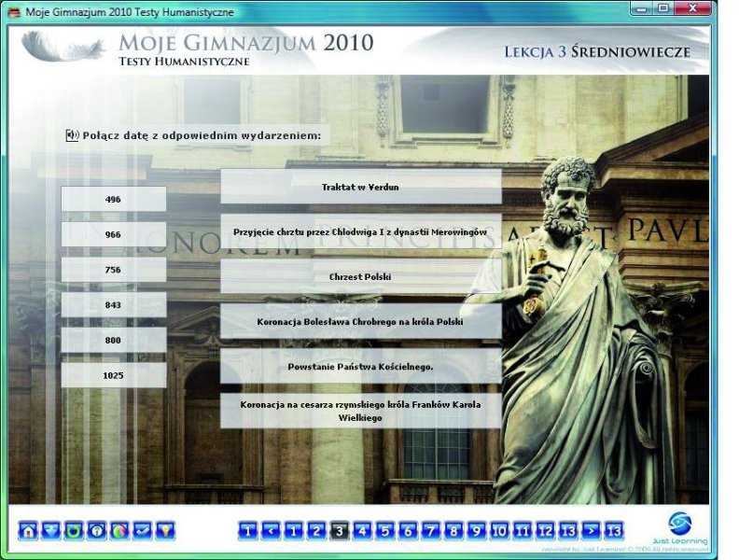Screen dimensions: 739x560
Task: Select the "Powstanie Państwa Kościelnego" event box
Action: click(360, 367)
